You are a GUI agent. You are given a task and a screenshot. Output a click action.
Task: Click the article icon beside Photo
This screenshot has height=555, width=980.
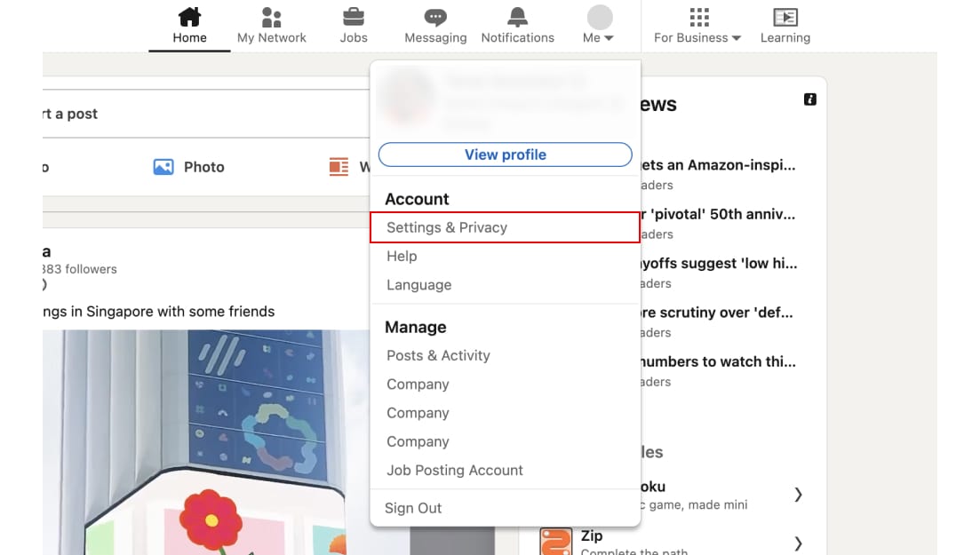(339, 167)
